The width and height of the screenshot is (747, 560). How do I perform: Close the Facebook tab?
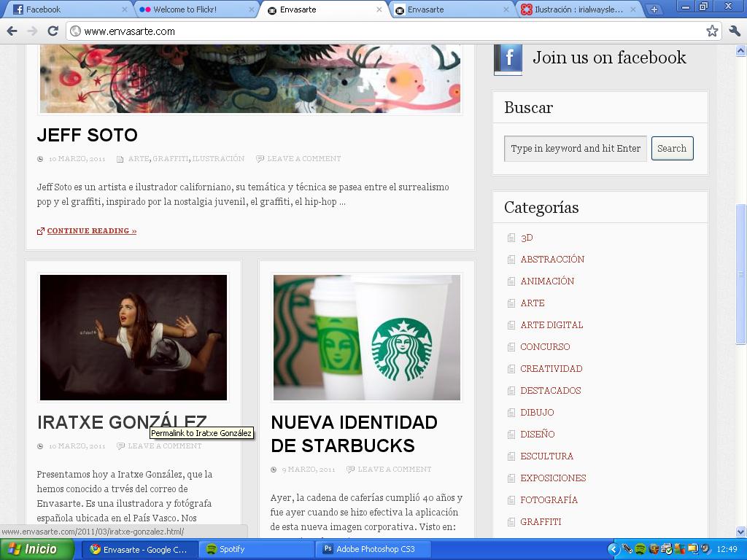click(124, 9)
